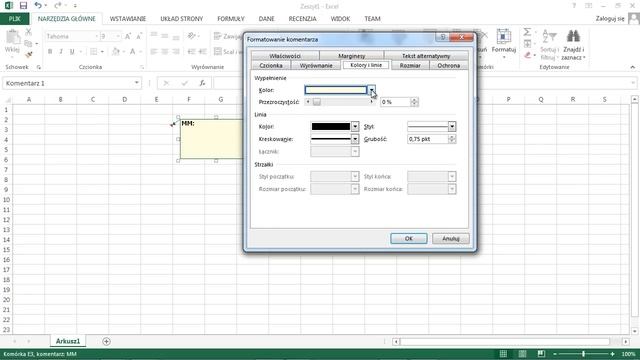
Task: Click the Grubość 0,75 pkt input field
Action: [428, 139]
